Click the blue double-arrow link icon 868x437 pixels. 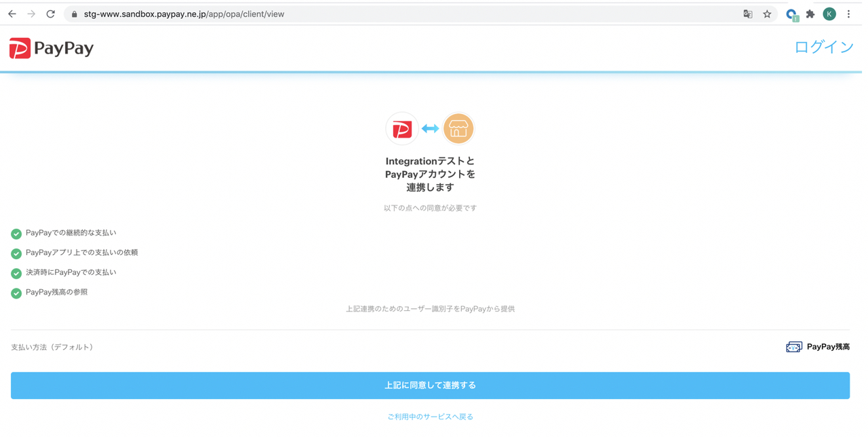click(431, 128)
